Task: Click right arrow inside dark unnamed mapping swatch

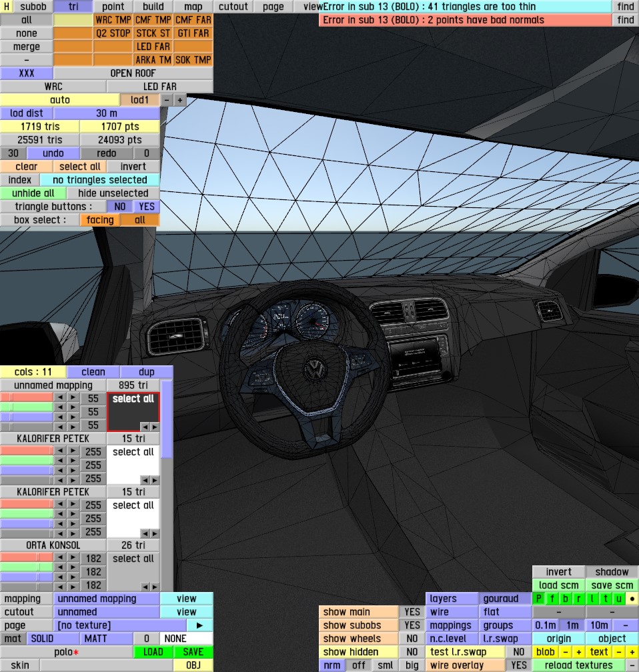Action: click(154, 427)
